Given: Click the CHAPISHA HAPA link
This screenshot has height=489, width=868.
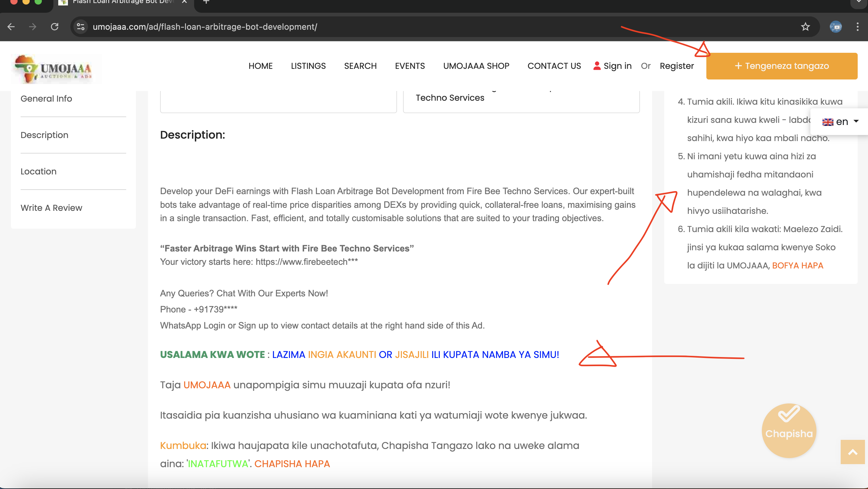Looking at the screenshot, I should pyautogui.click(x=292, y=464).
